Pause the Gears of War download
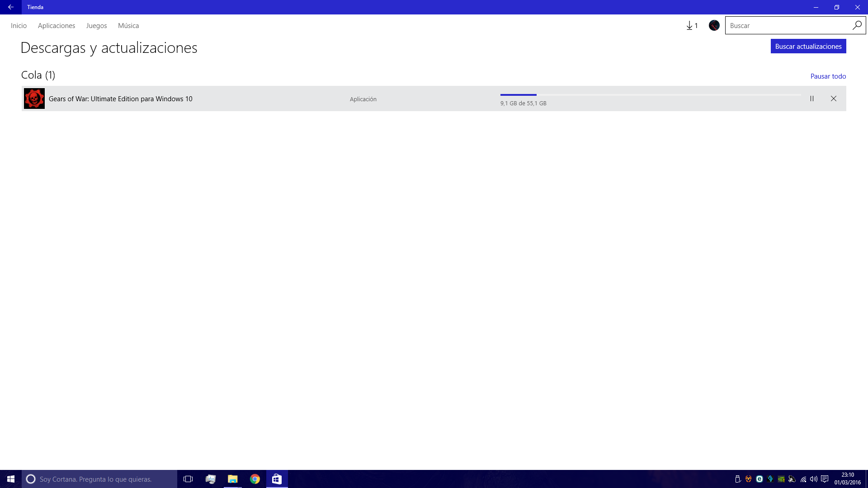 (812, 99)
